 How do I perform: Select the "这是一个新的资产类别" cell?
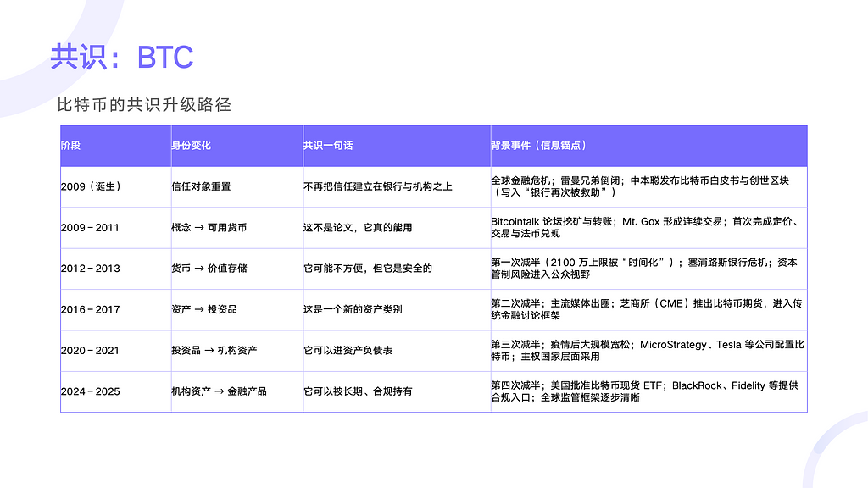coord(353,309)
